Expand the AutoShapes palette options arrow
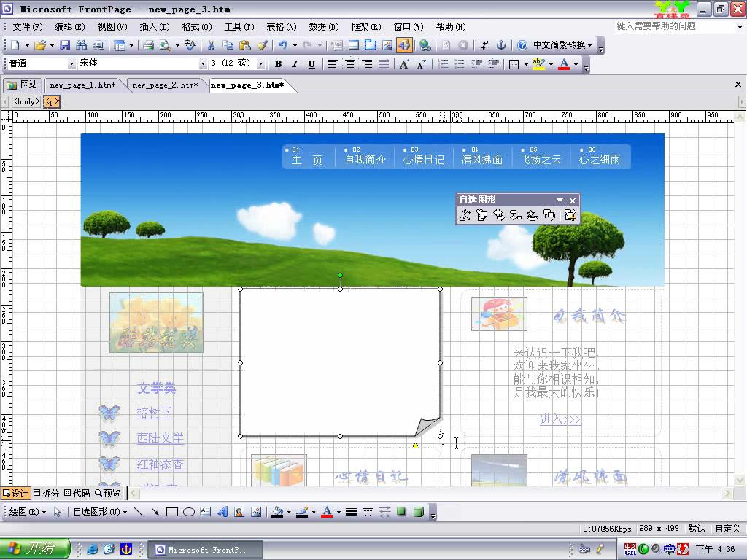 tap(560, 200)
